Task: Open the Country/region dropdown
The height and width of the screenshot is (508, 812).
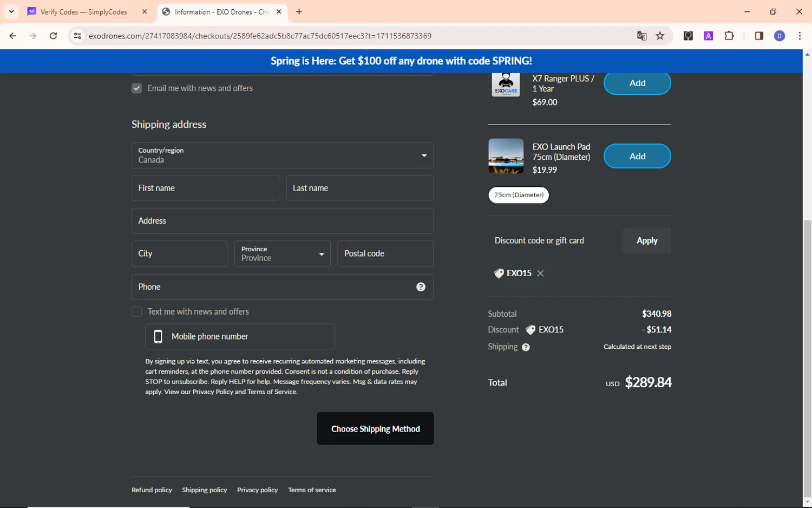Action: pos(283,155)
